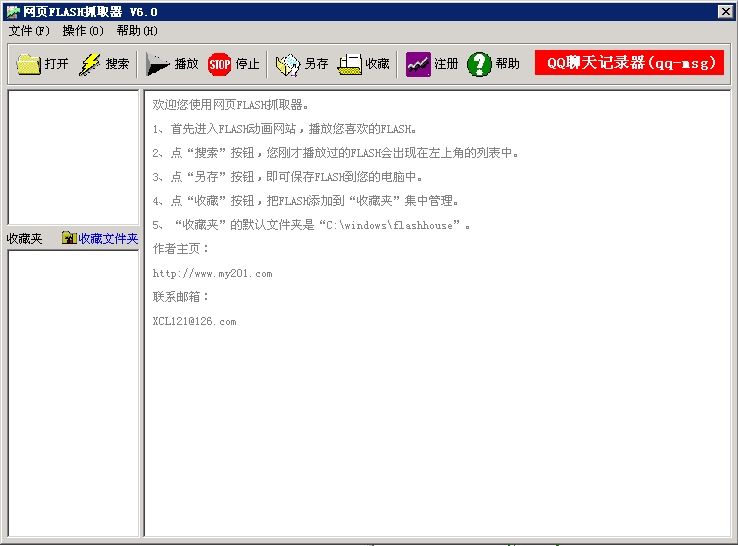Click instruction line 2 about 搜索 button
Viewport: 738px width, 546px height.
[x=335, y=153]
